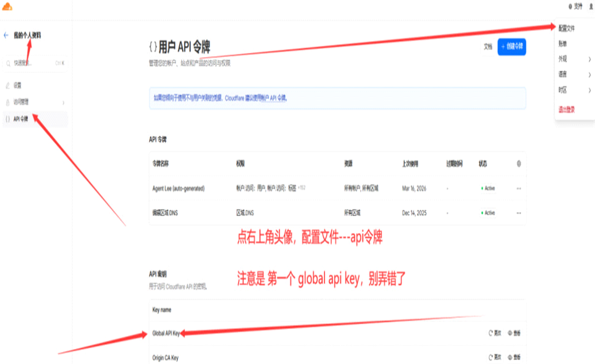Click the 上次使用 column header

410,164
